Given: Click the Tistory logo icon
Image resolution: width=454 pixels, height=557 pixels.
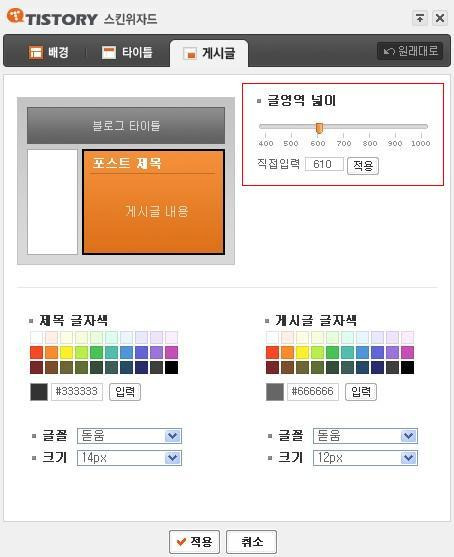Looking at the screenshot, I should (x=15, y=16).
